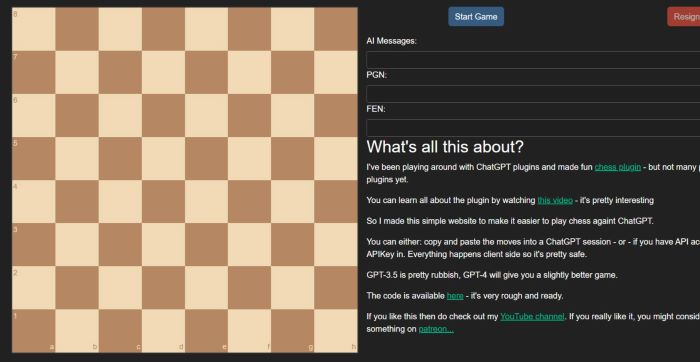Click square a7 on the chessboard
The height and width of the screenshot is (362, 700).
[33, 72]
